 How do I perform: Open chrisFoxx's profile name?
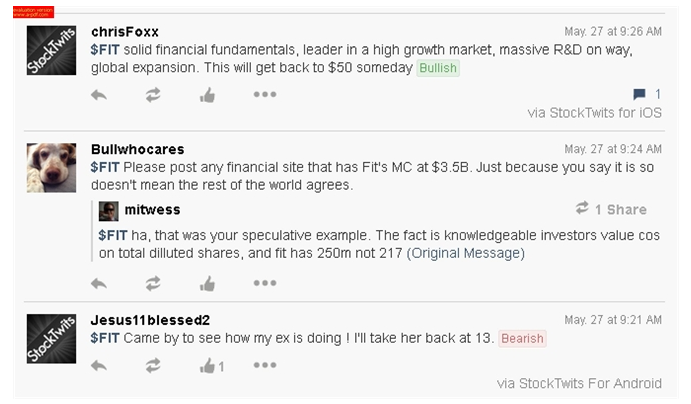[x=125, y=32]
